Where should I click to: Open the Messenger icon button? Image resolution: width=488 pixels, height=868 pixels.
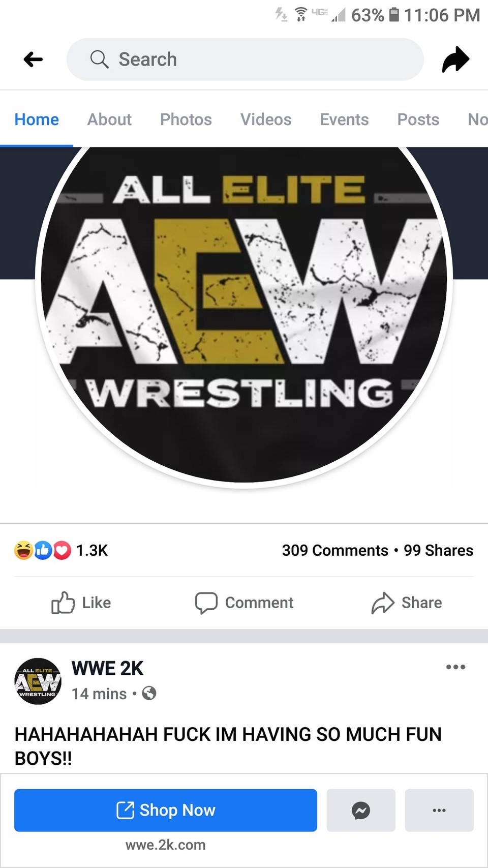pos(361,810)
